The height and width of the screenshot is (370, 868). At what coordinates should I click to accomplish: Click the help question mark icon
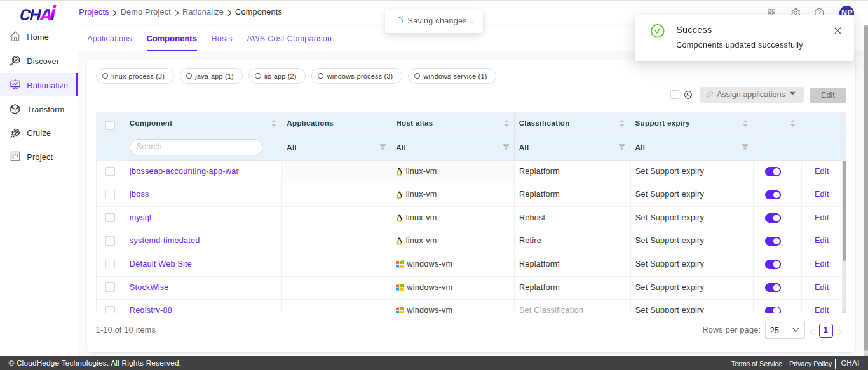coord(819,13)
